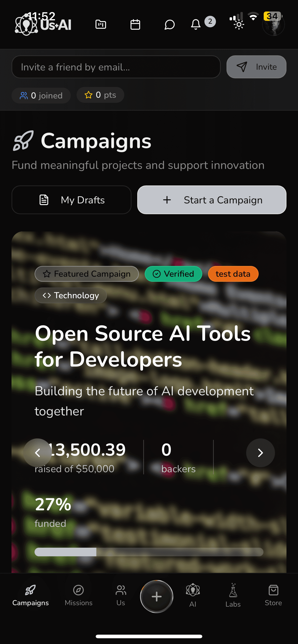
Task: Go to next featured campaign arrow
Action: coord(260,453)
